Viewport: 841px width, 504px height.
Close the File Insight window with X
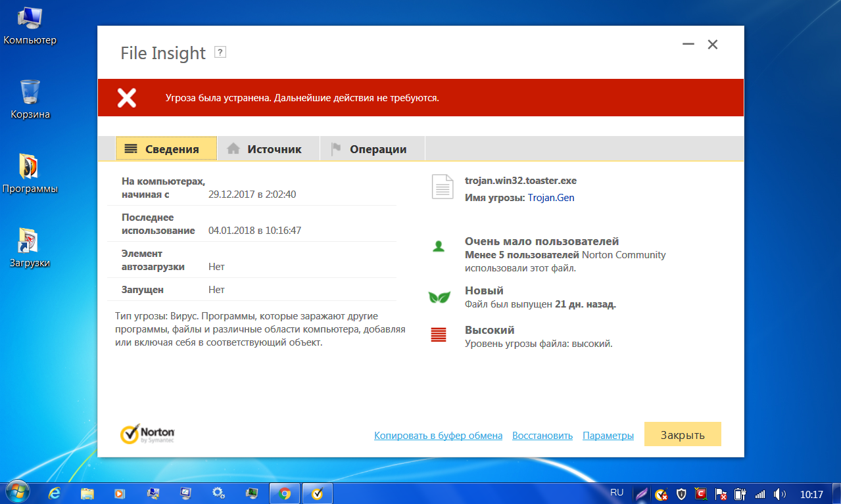712,45
